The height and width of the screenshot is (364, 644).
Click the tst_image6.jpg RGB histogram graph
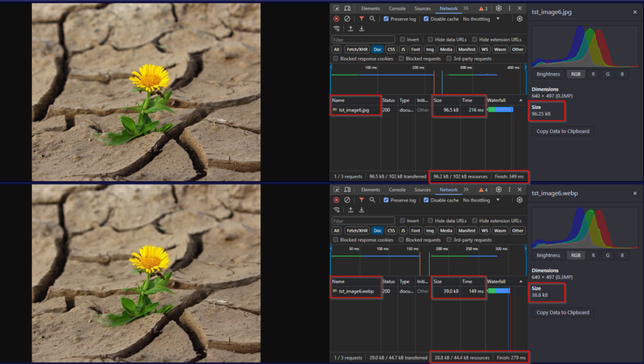pyautogui.click(x=586, y=47)
